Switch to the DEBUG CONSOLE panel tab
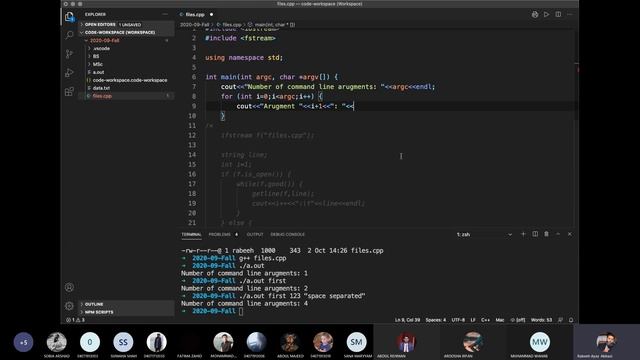640x360 pixels. tap(287, 234)
